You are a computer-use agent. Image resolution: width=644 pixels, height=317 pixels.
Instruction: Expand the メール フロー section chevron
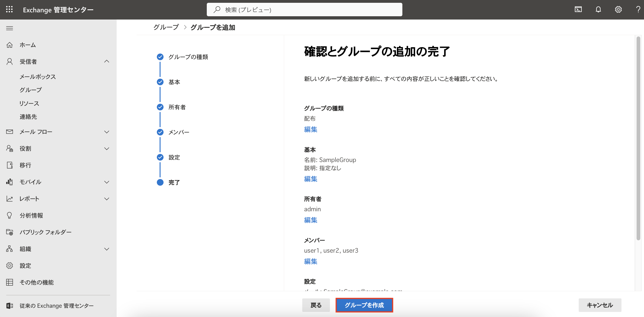click(106, 132)
